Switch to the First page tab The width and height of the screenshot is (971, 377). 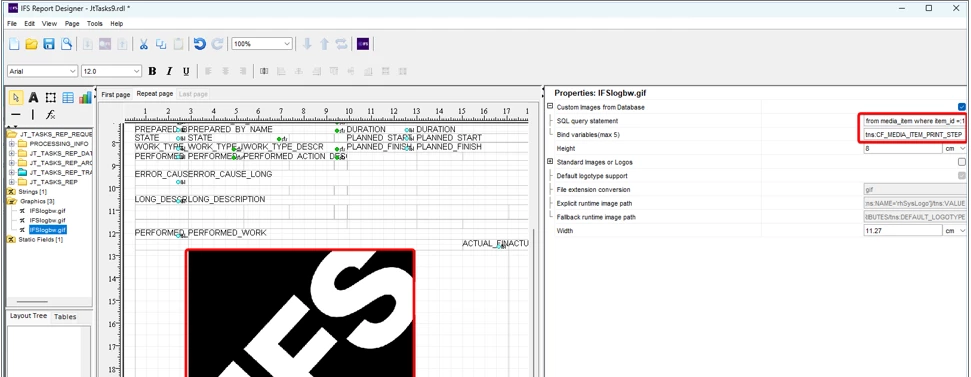pos(116,95)
